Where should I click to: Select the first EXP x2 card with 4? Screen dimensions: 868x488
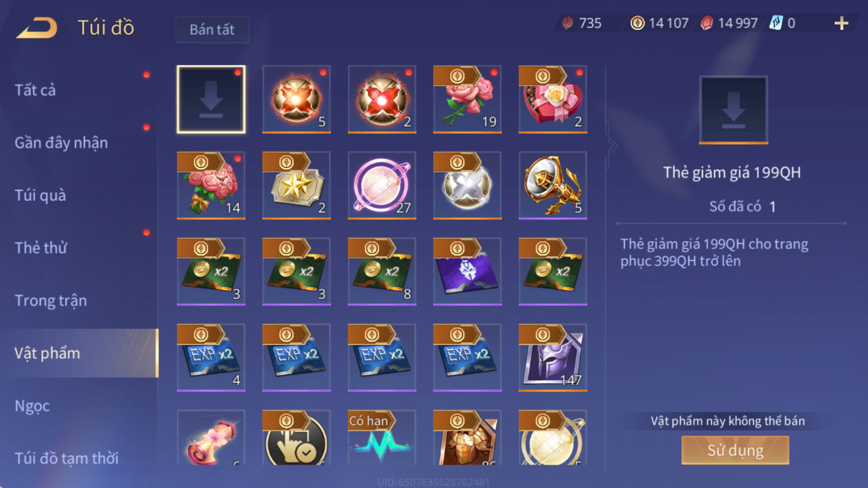(211, 358)
